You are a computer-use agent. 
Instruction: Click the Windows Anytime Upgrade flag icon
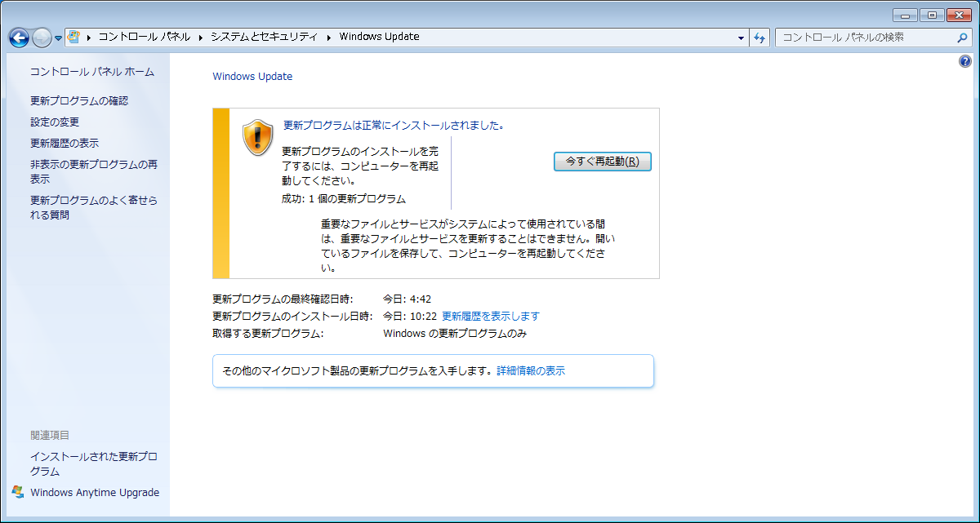(18, 493)
